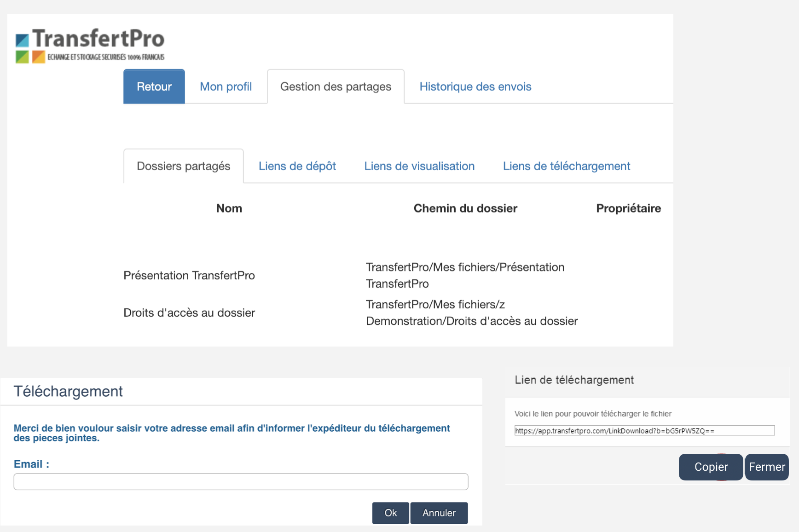Switch to Liens de visualisation tab
The width and height of the screenshot is (799, 532).
tap(419, 166)
